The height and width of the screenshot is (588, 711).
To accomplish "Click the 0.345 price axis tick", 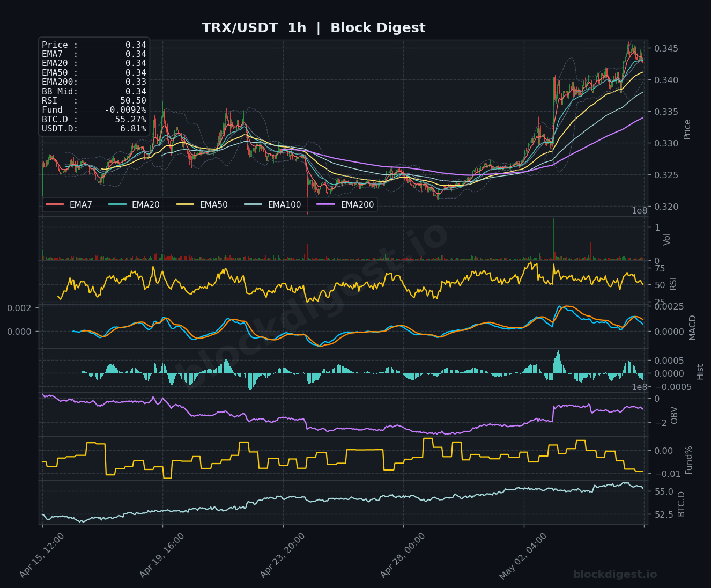I will click(x=666, y=49).
